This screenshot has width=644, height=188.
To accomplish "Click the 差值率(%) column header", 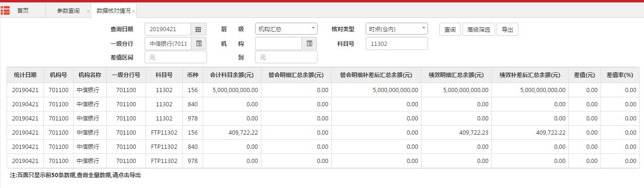I will [x=620, y=75].
